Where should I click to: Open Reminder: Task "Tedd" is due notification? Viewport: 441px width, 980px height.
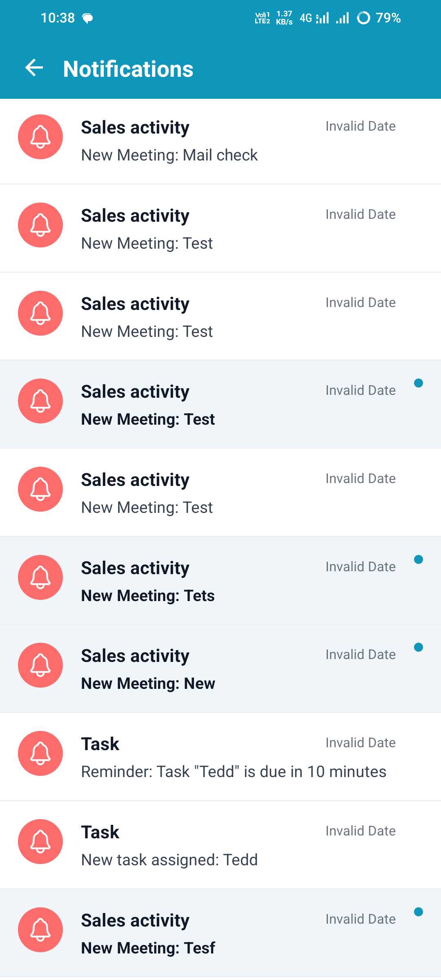[x=234, y=772]
